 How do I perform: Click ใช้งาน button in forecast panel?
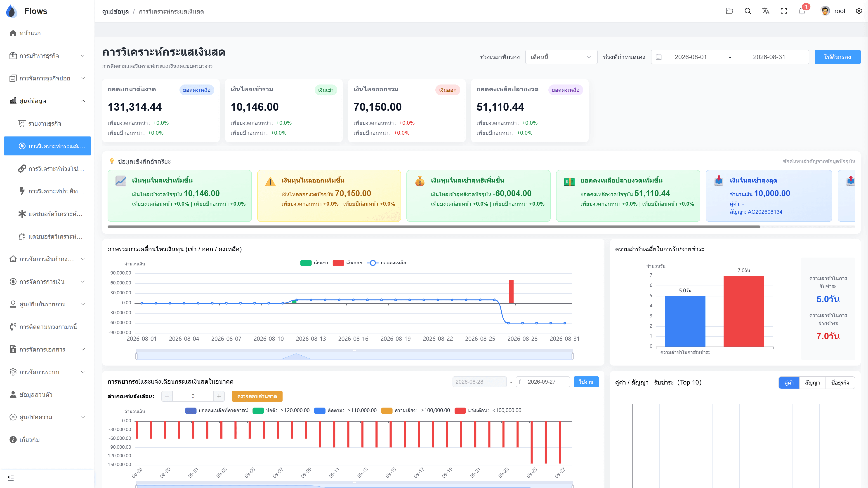[586, 382]
